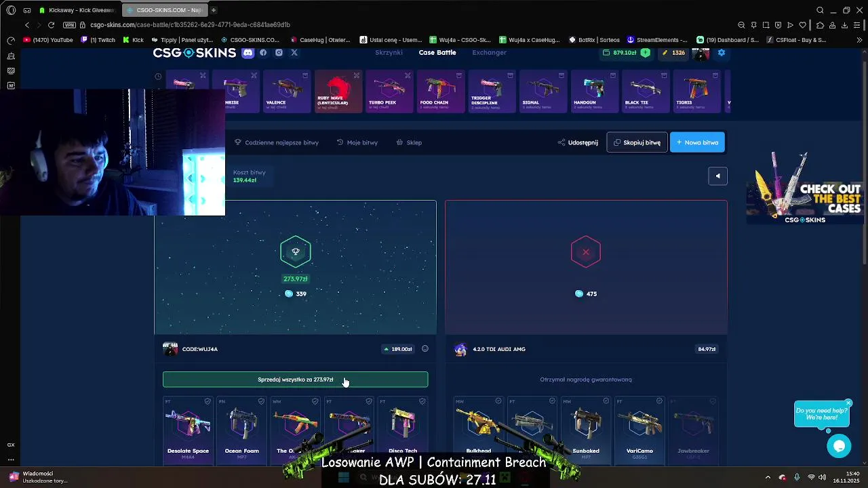The width and height of the screenshot is (868, 488).
Task: Open the CSFloat bookmark
Action: tap(796, 40)
